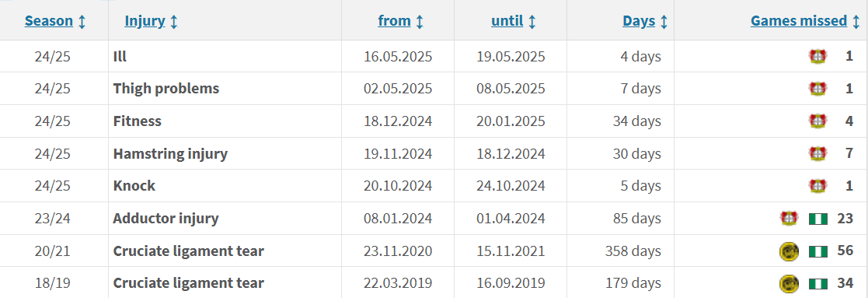
Task: Click the sort arrows beside Games missed
Action: pos(856,22)
